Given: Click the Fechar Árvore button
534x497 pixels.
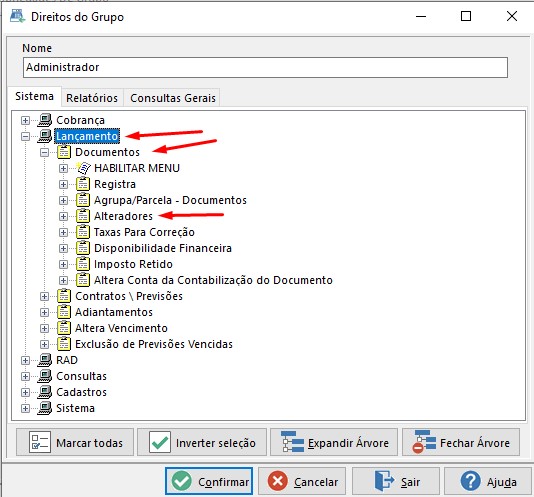Looking at the screenshot, I should [461, 442].
